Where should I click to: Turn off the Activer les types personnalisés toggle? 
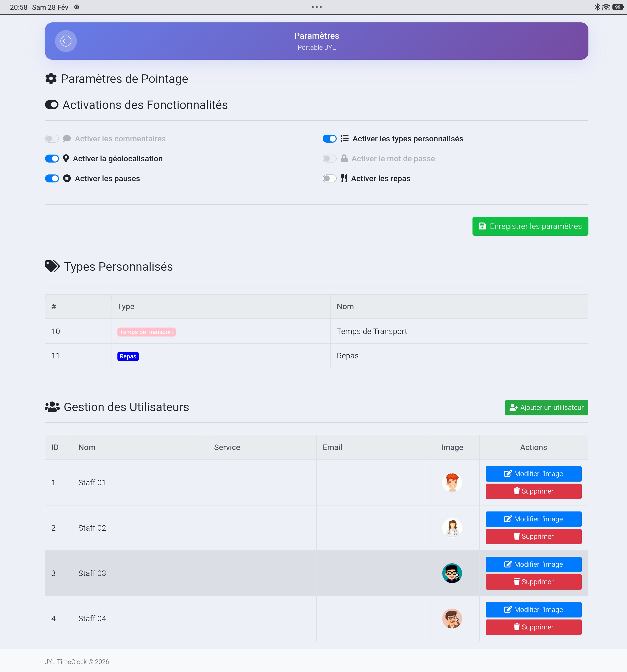coord(330,138)
